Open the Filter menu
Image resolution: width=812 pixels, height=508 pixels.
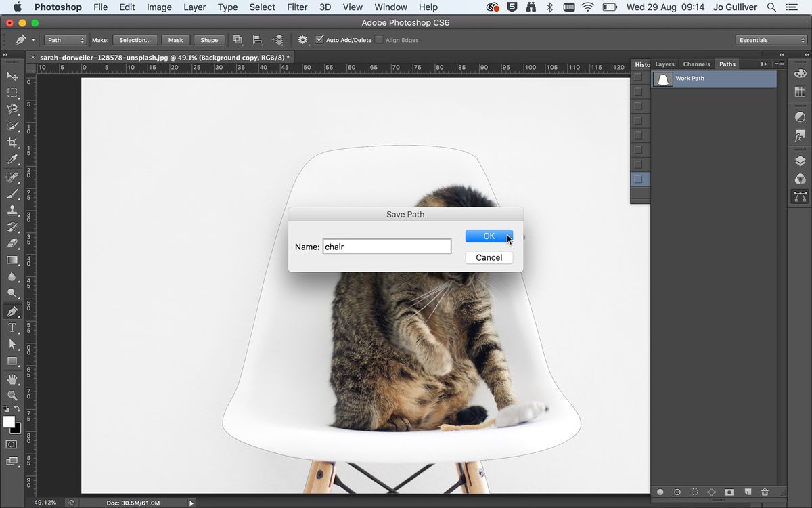296,7
